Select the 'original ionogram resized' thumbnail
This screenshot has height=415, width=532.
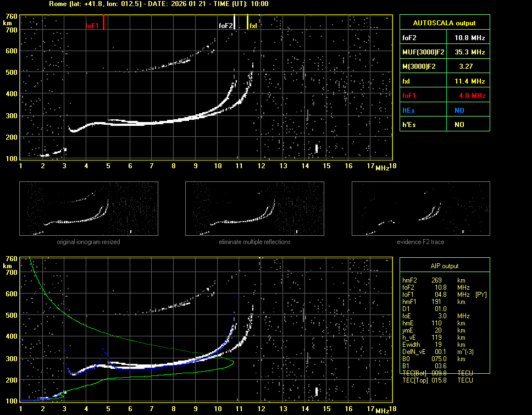88,209
